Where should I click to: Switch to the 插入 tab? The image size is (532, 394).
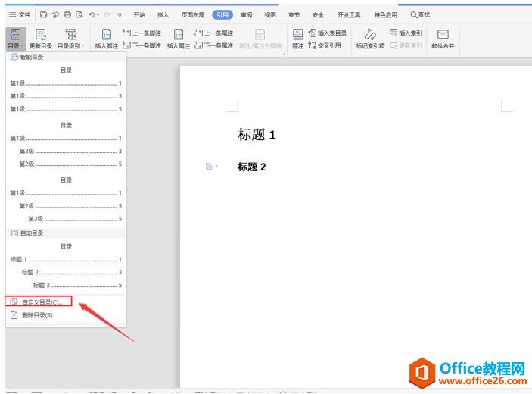163,15
